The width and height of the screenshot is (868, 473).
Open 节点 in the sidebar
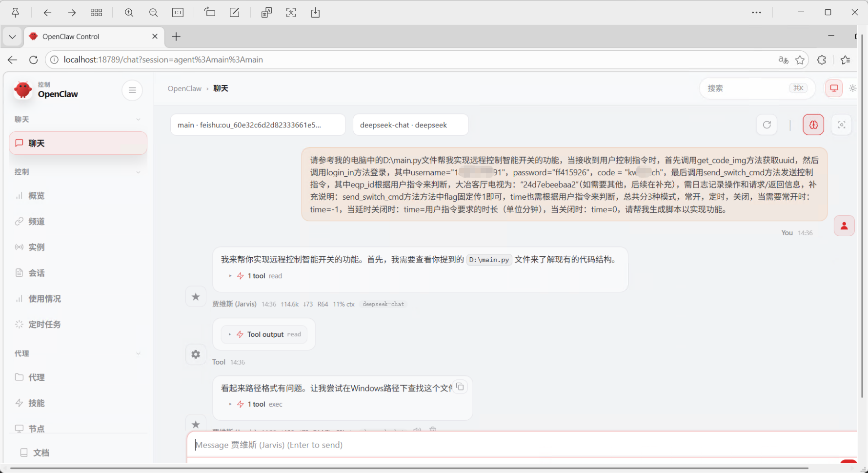click(x=78, y=428)
